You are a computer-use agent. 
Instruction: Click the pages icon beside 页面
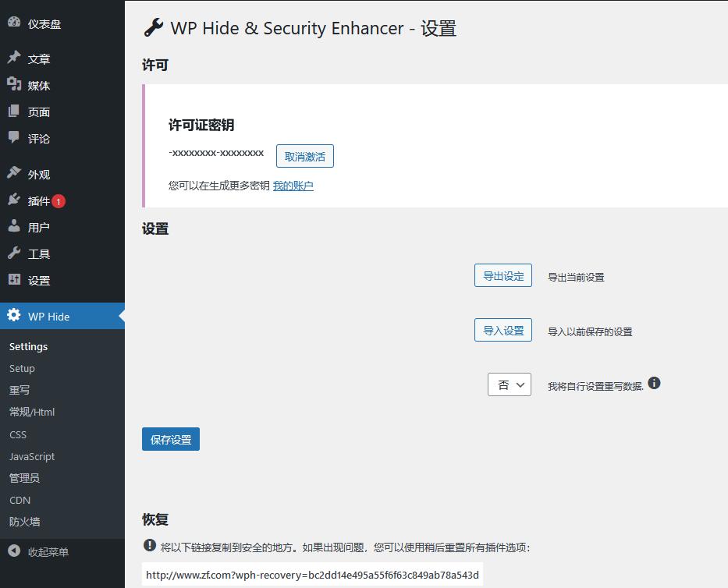click(14, 111)
